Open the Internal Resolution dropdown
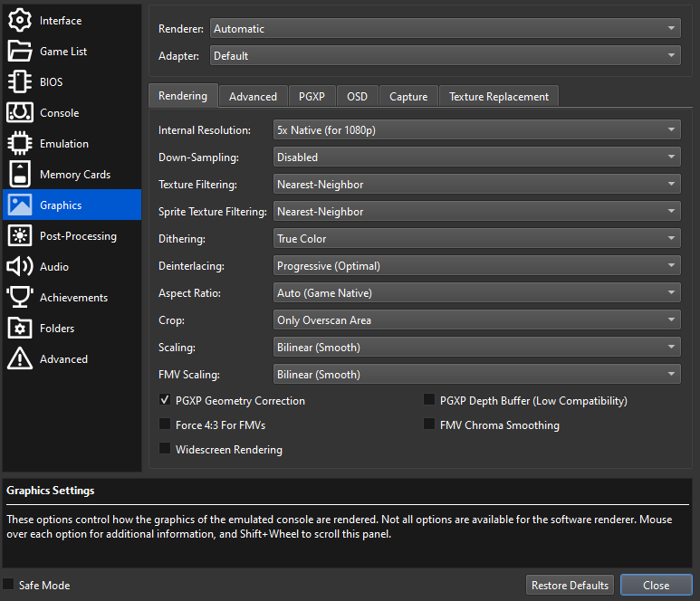The image size is (700, 601). pyautogui.click(x=477, y=130)
